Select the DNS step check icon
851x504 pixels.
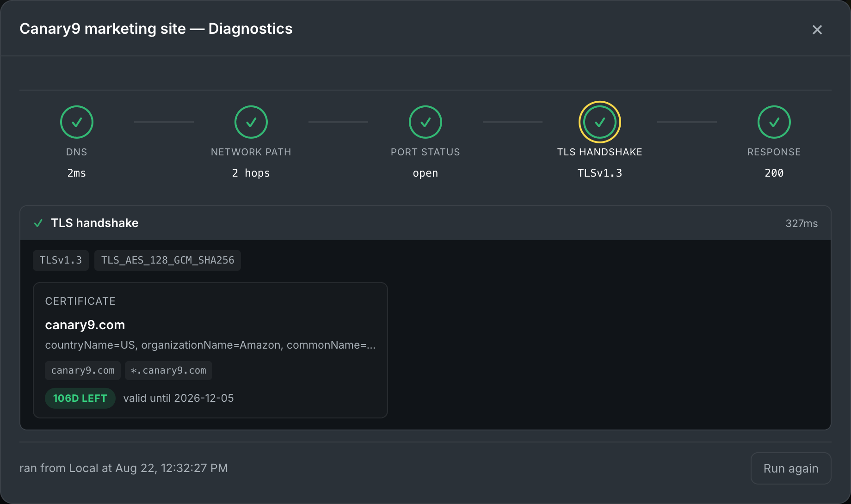[x=77, y=122]
